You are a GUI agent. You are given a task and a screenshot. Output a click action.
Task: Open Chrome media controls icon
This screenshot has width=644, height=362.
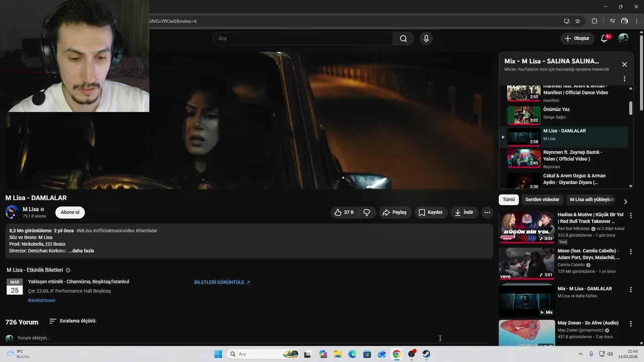point(612,21)
